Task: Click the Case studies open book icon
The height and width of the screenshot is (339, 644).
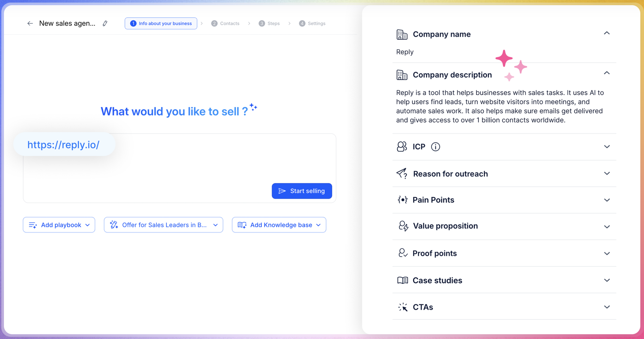Action: (403, 280)
